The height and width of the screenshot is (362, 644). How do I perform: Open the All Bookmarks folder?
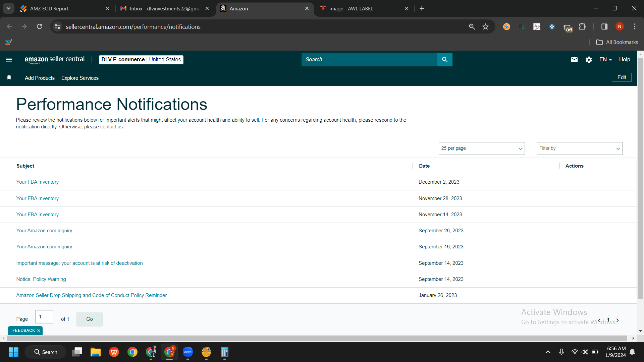click(x=617, y=42)
